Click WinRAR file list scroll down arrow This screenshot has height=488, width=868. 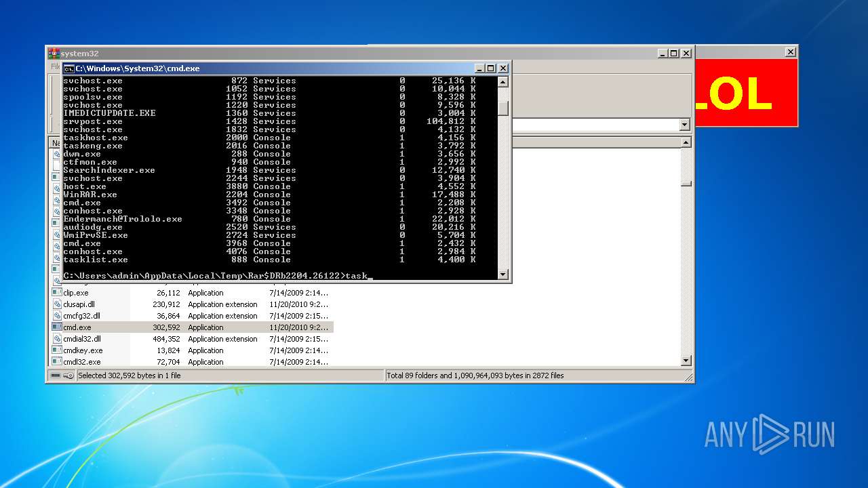(686, 361)
